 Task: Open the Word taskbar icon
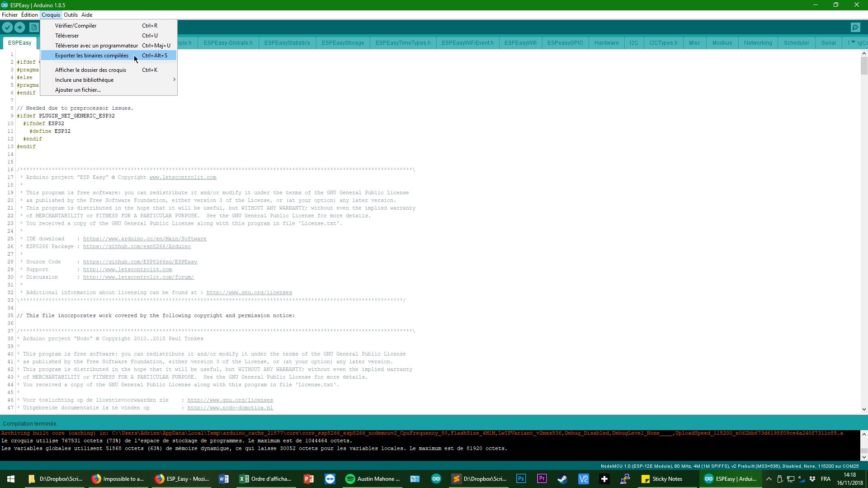point(224,479)
